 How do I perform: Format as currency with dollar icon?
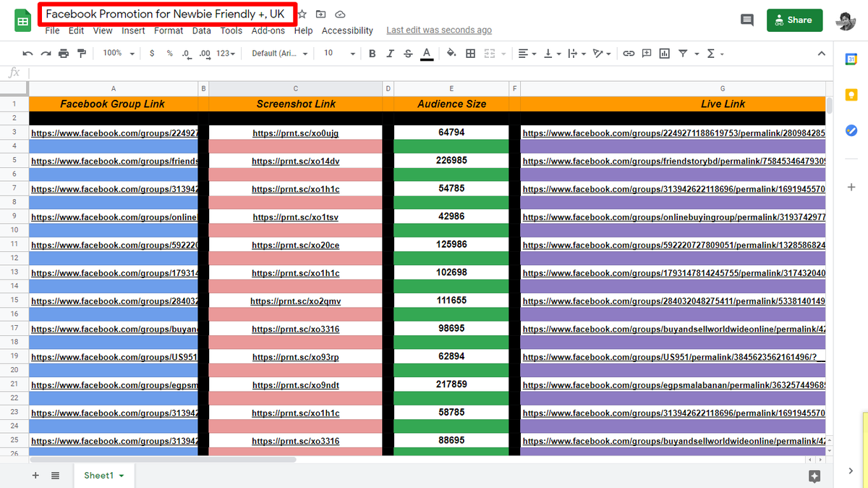[x=152, y=54]
